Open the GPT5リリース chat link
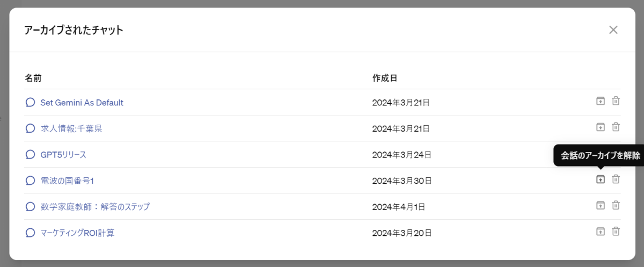This screenshot has height=267, width=644. coord(63,155)
